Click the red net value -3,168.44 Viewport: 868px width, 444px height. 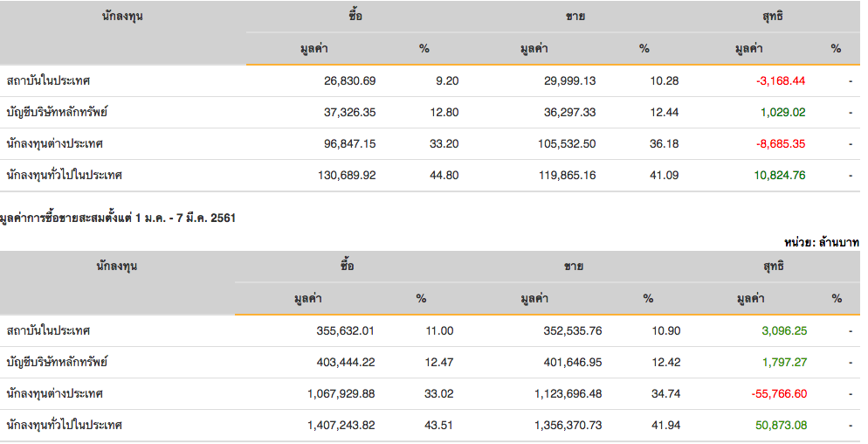pyautogui.click(x=781, y=80)
